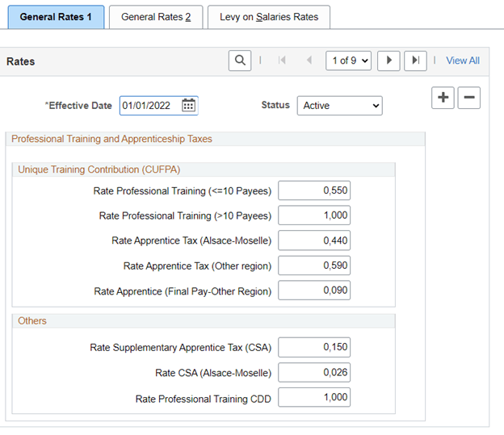This screenshot has height=435, width=504.
Task: Click 'Rate Apprentice Tax (Alsace-Moselle)' label
Action: (191, 241)
